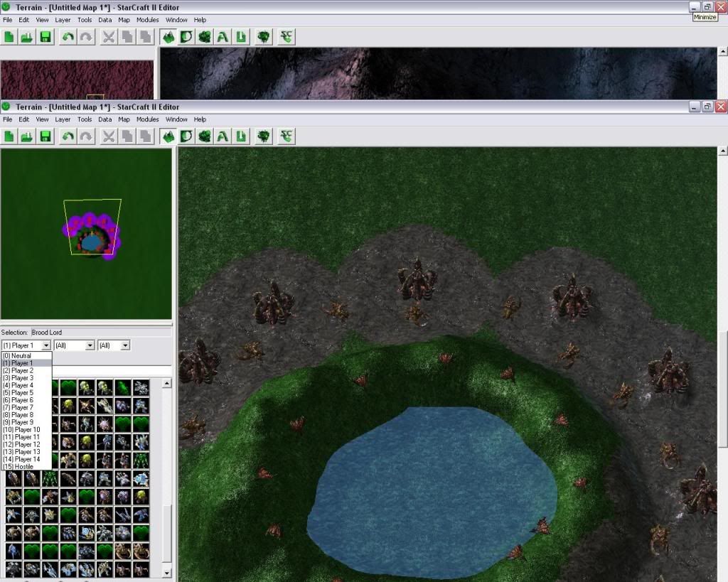The height and width of the screenshot is (582, 728).
Task: Click Open map icon in background editor window
Action: tap(27, 37)
